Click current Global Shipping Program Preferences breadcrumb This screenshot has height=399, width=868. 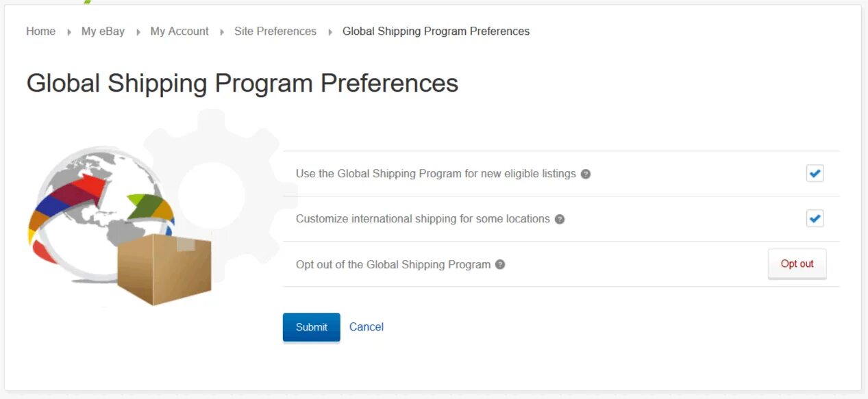click(x=436, y=31)
